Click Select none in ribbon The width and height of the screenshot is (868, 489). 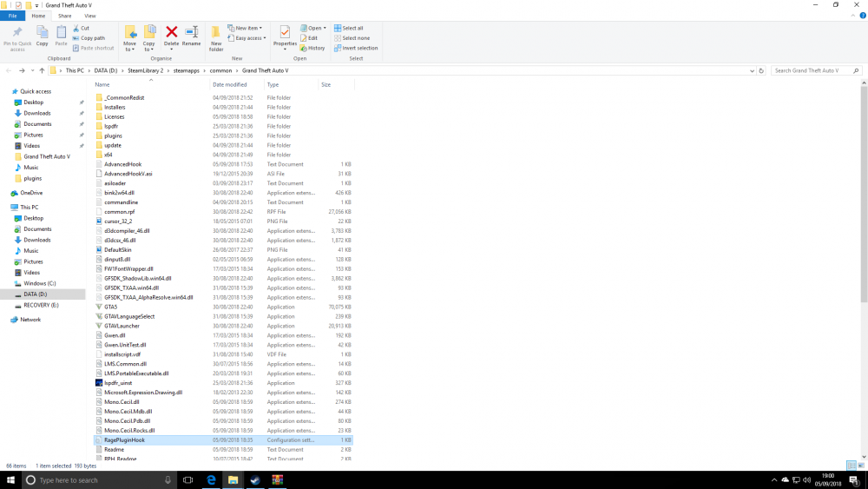tap(352, 38)
